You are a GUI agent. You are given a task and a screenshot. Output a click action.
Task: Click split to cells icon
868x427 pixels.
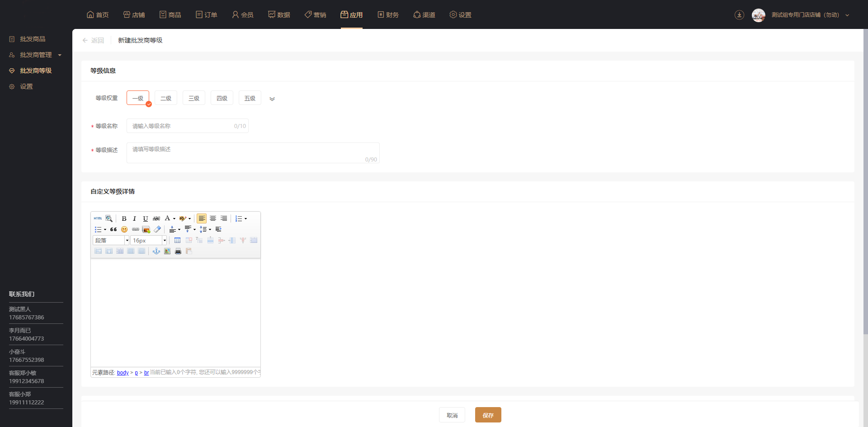120,251
